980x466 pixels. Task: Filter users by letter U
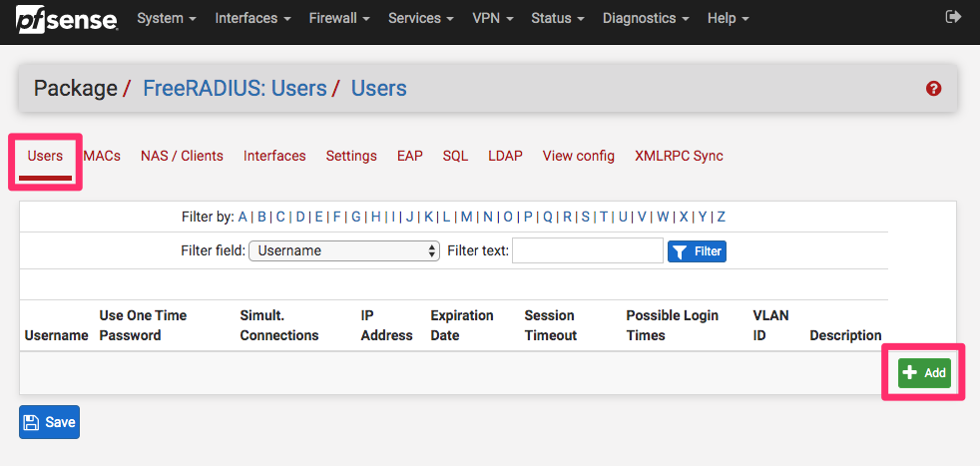623,218
